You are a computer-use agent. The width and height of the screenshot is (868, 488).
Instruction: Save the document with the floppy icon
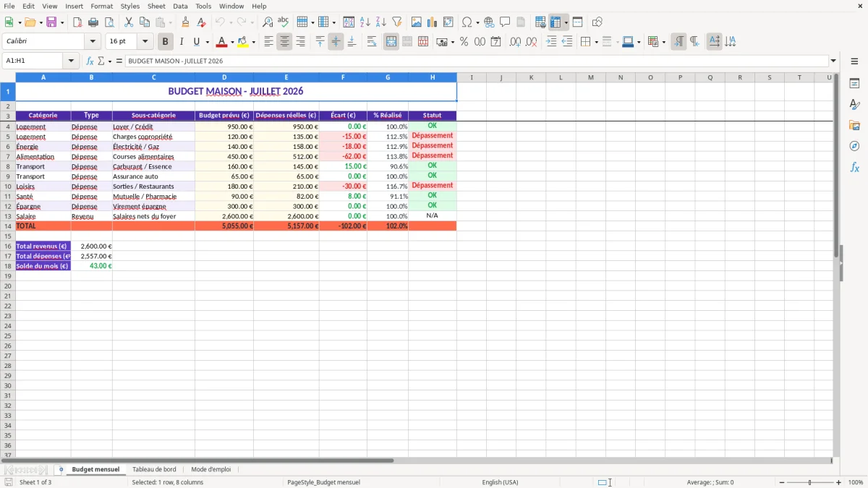pyautogui.click(x=51, y=22)
